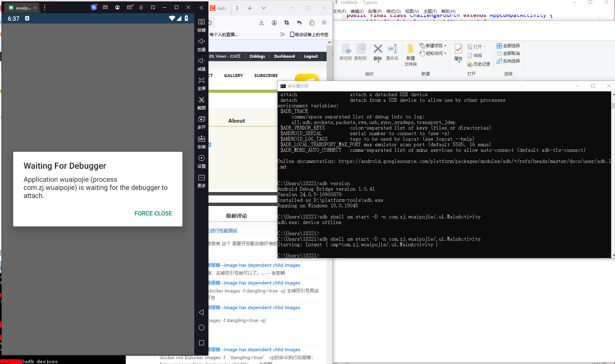
Task: Open the 格式(O) menu in Typora
Action: coord(393,11)
